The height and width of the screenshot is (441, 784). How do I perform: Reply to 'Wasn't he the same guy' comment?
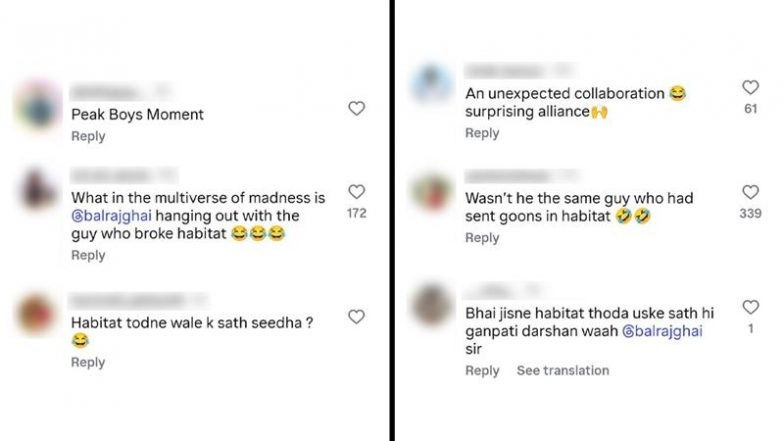point(482,238)
